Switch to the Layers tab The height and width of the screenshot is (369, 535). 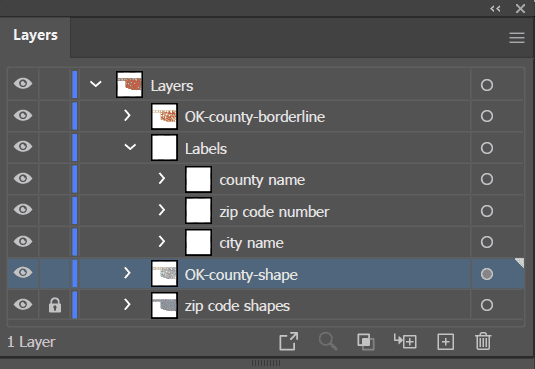(x=35, y=35)
